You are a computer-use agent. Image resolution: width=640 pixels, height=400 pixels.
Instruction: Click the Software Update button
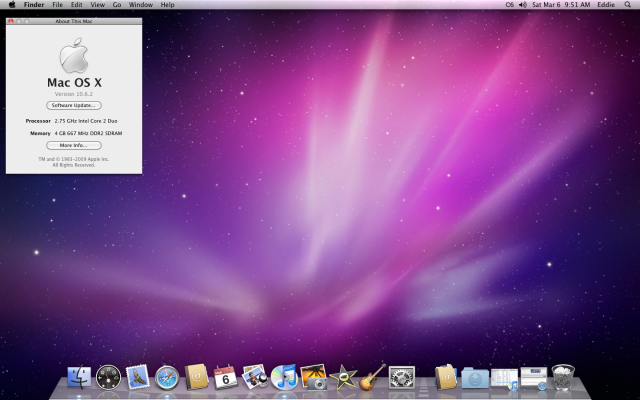[x=74, y=105]
